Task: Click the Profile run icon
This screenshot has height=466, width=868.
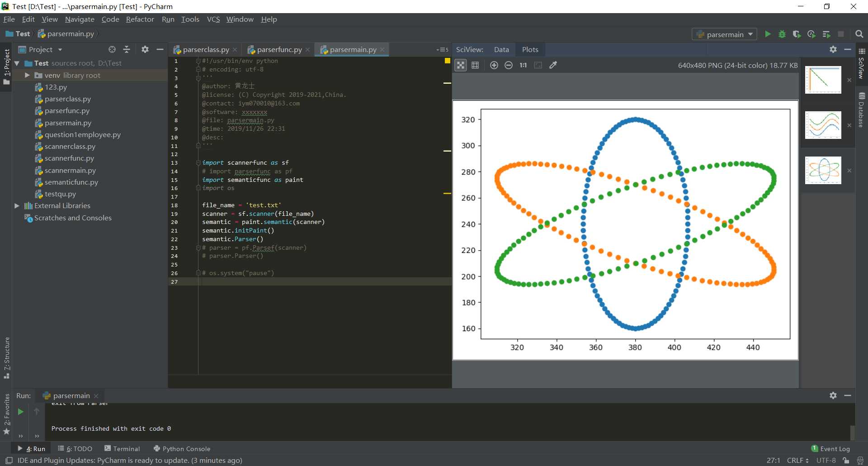Action: point(811,34)
